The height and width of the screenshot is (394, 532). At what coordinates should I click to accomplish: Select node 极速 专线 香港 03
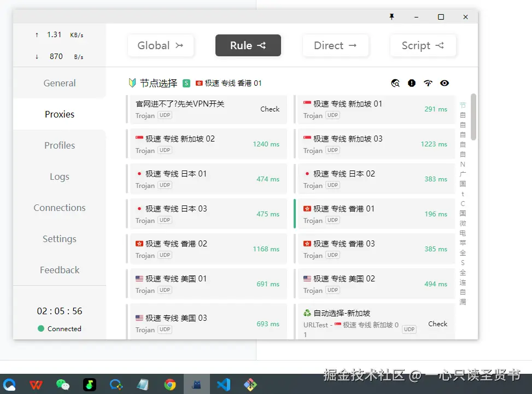[374, 249]
